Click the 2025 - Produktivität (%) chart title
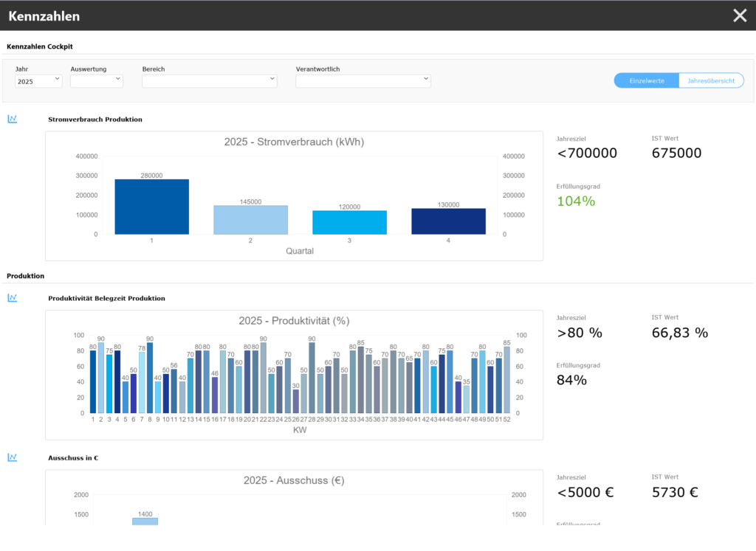Viewport: 756px width, 551px height. pyautogui.click(x=294, y=321)
